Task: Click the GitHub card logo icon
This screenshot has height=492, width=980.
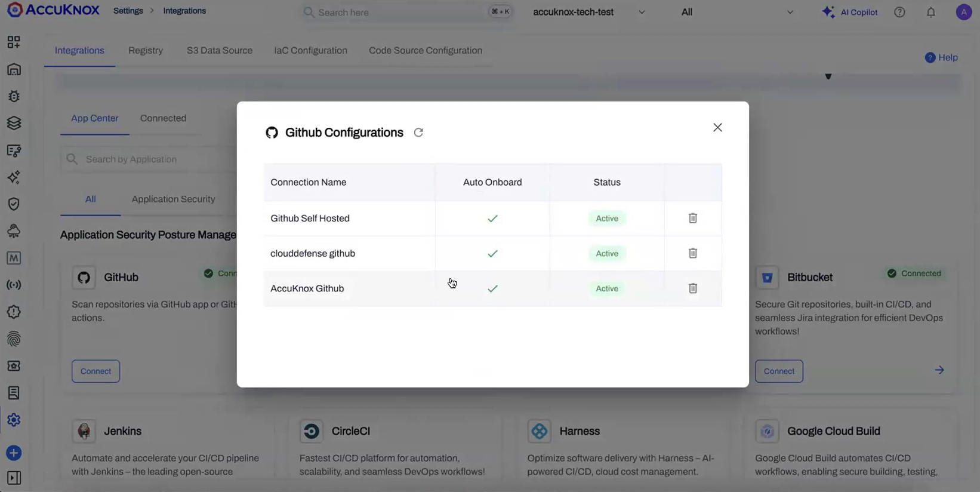Action: click(x=84, y=278)
